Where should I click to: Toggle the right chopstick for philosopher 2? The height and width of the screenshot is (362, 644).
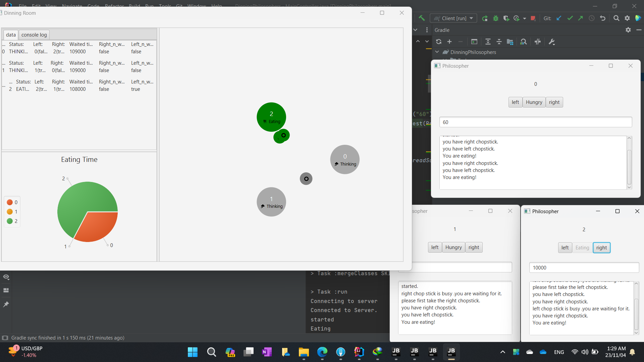point(601,248)
